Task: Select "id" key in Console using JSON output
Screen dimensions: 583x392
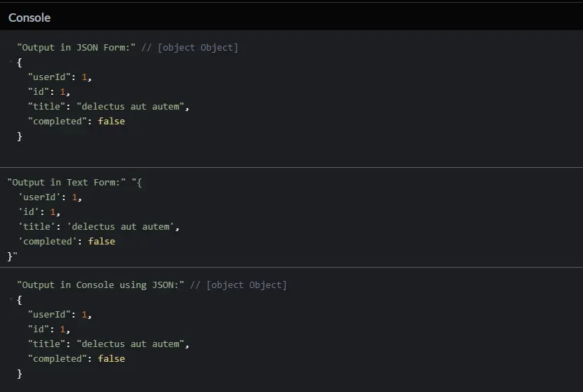Action: 41,329
